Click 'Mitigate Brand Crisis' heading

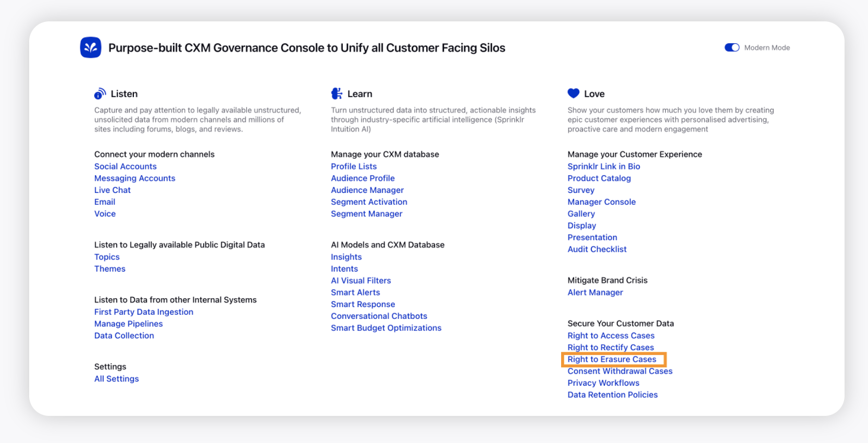click(x=607, y=280)
